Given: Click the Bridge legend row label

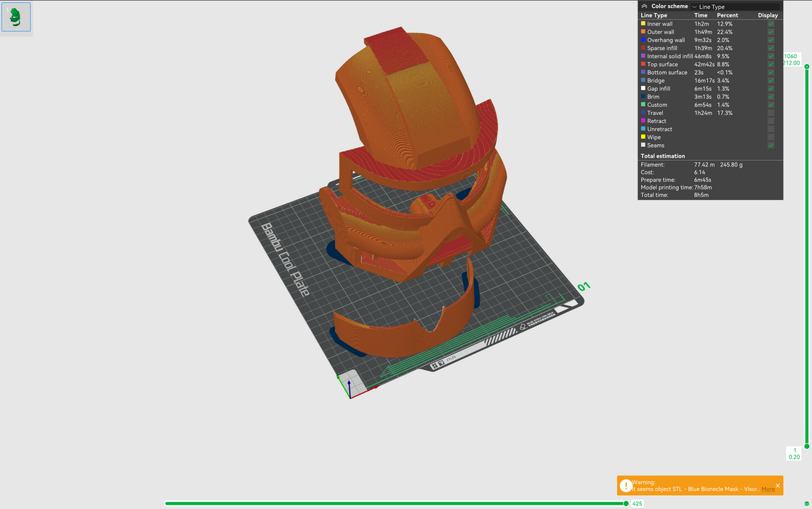Looking at the screenshot, I should tap(656, 81).
